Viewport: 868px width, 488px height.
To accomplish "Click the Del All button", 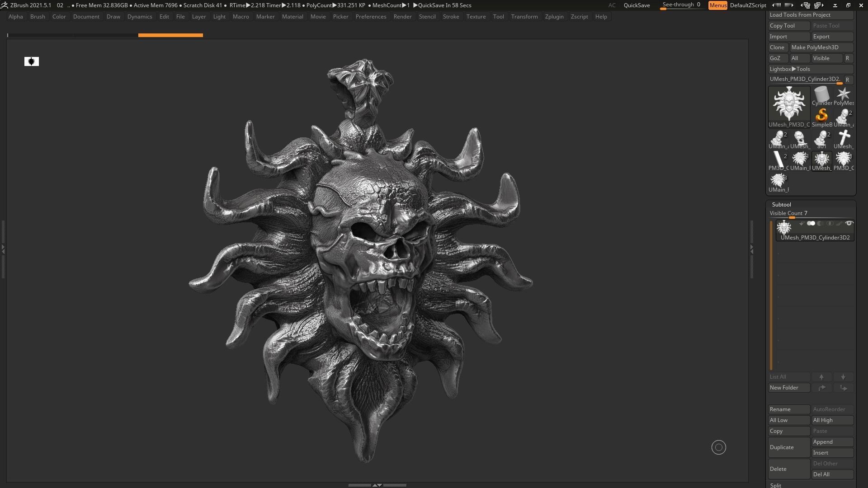I will click(832, 474).
